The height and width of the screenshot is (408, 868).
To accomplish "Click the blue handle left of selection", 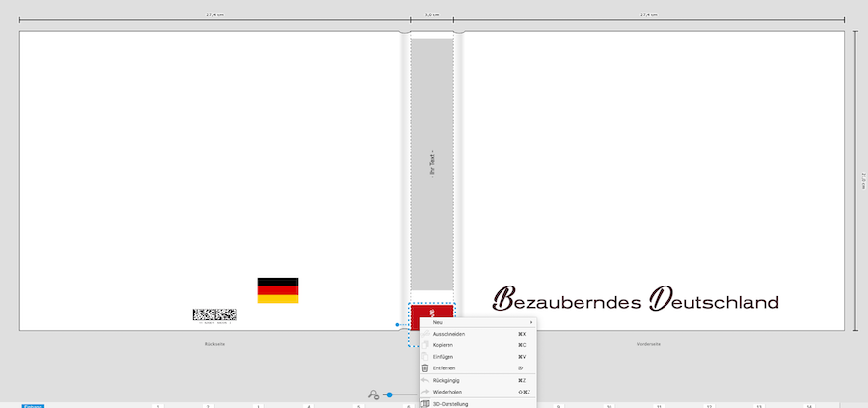I will click(397, 324).
